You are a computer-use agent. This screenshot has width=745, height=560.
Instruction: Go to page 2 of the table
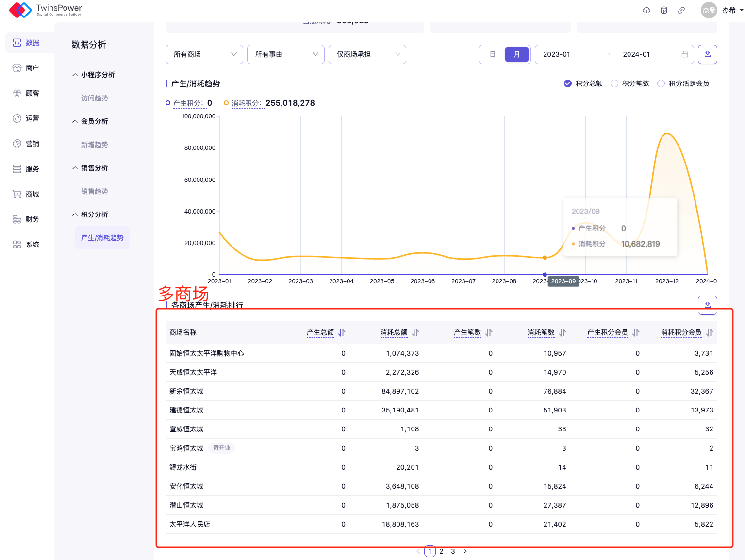pos(441,551)
